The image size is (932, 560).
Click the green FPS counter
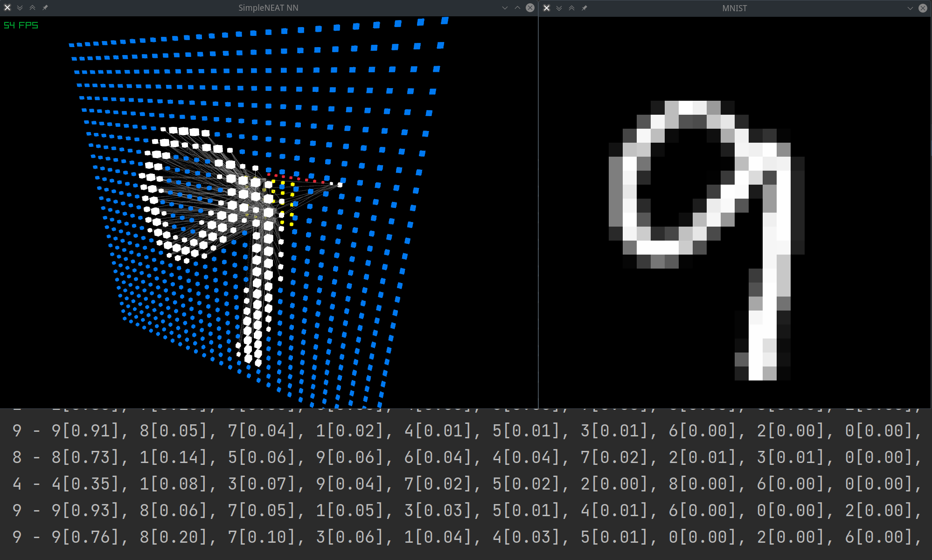(21, 25)
